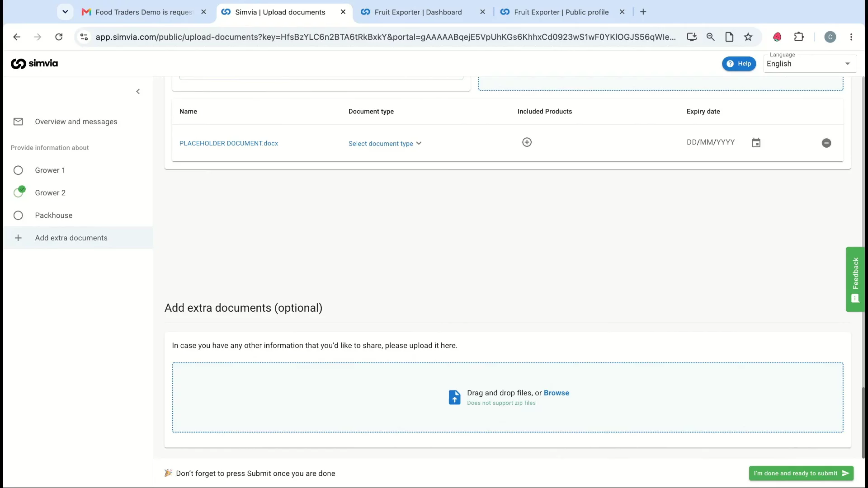This screenshot has height=488, width=868.
Task: Open the zoom magnifier icon
Action: [711, 37]
